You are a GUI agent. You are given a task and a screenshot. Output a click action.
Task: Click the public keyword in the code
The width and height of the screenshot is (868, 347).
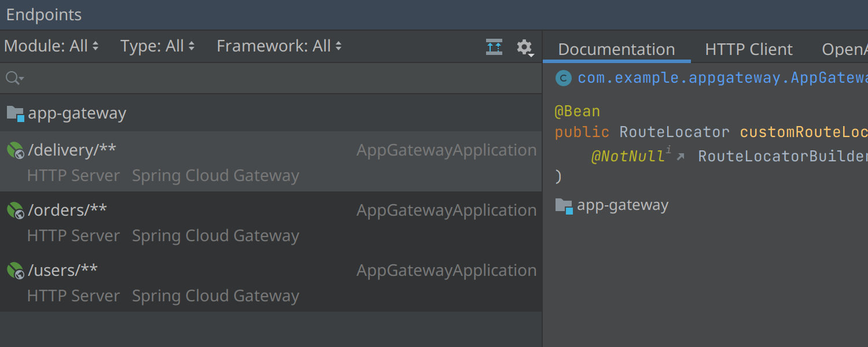[x=582, y=132]
